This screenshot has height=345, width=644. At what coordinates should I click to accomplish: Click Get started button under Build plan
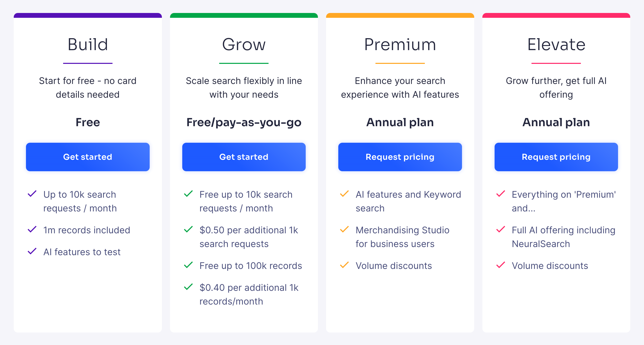tap(88, 157)
